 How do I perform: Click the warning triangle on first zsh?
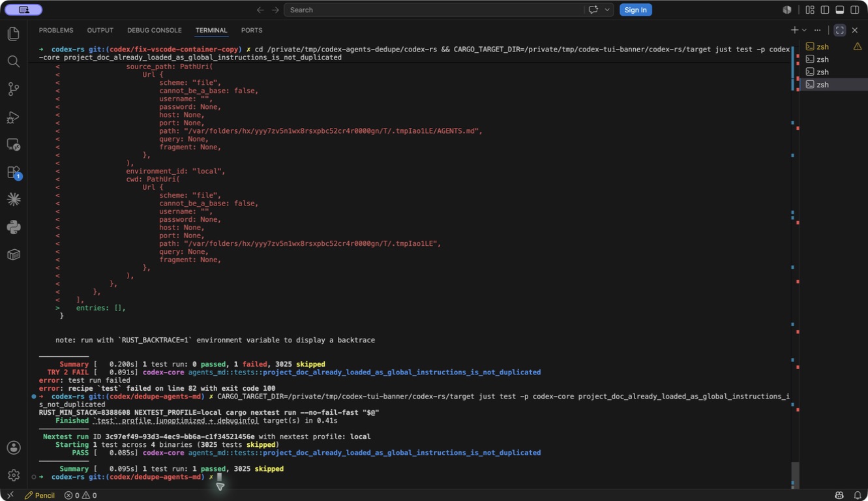click(858, 46)
